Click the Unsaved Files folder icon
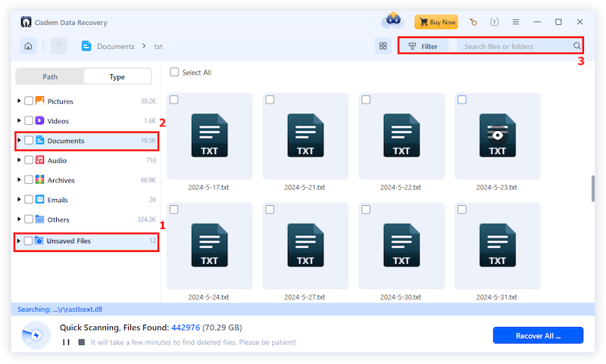 (x=39, y=241)
